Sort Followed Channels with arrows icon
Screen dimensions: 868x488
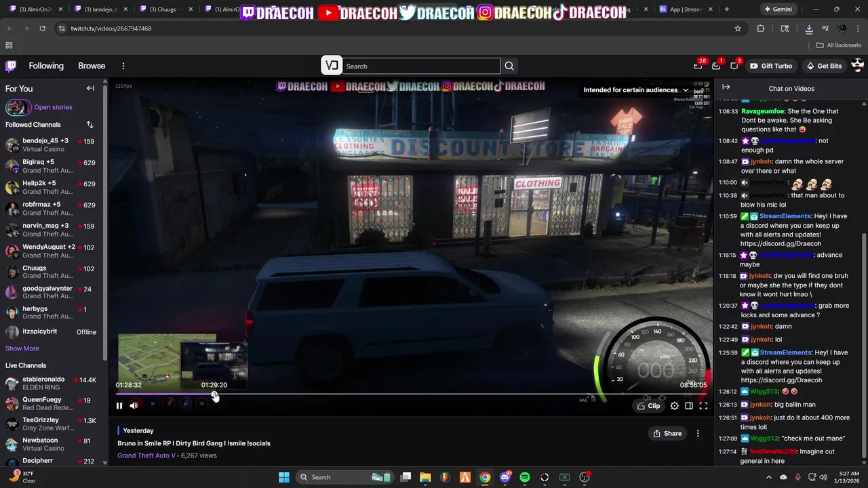(90, 125)
